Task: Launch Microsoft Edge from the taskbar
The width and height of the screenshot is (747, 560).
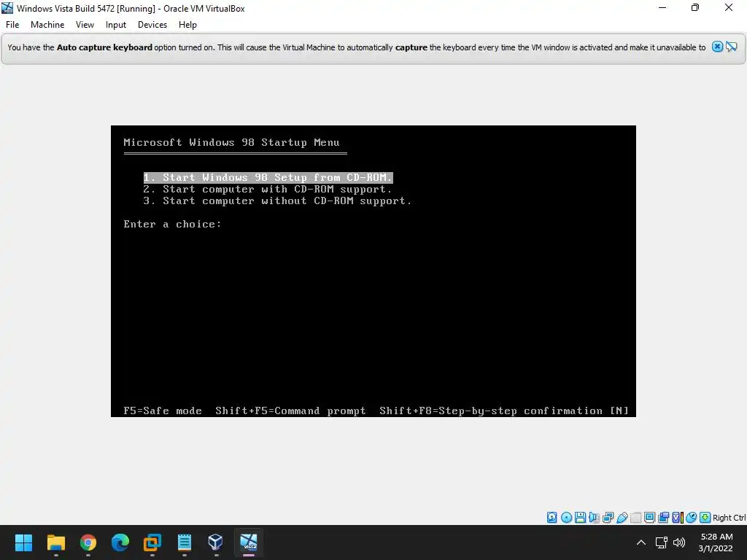Action: (x=120, y=542)
